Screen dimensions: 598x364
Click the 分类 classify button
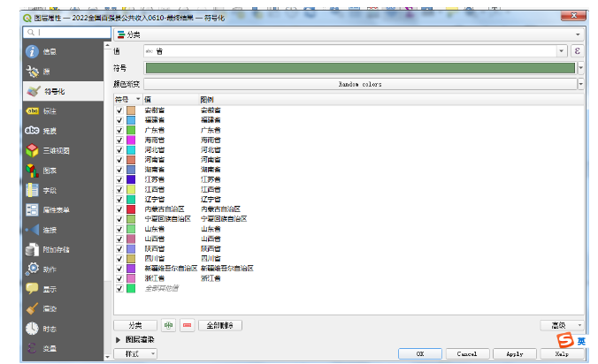coord(135,325)
